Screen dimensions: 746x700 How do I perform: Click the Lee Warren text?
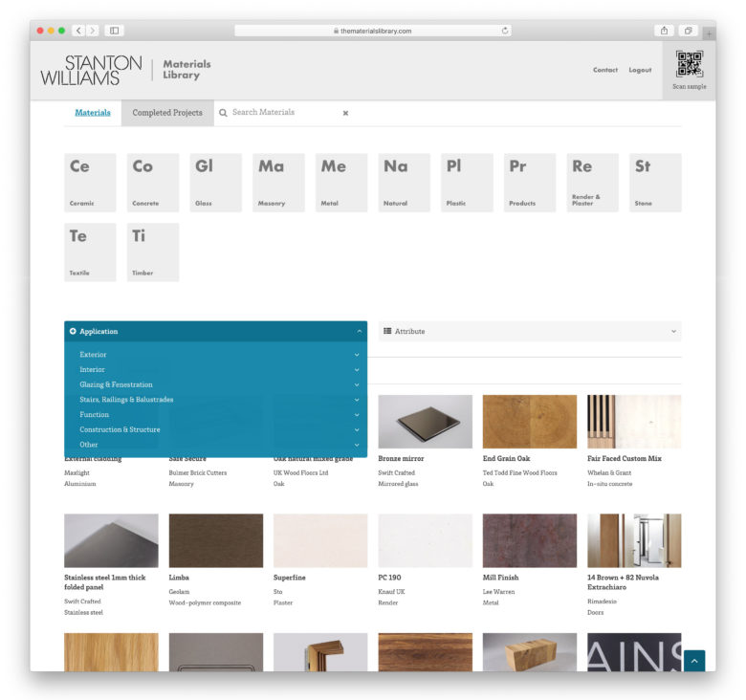498,592
